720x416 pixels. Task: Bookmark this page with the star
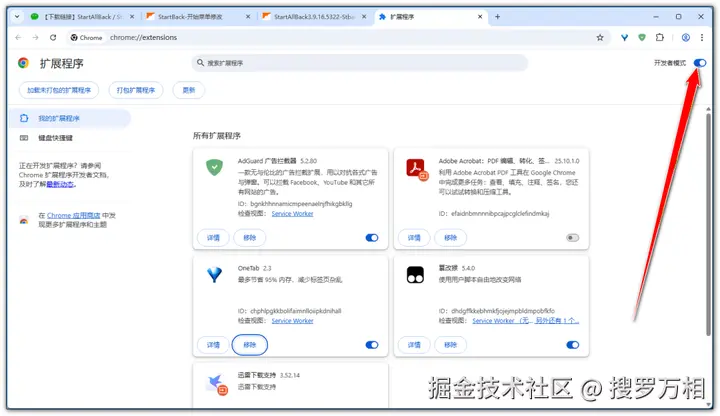(x=600, y=38)
